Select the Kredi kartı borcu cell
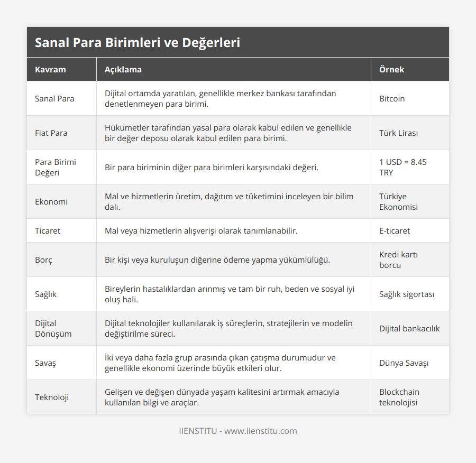The image size is (476, 463). [398, 260]
